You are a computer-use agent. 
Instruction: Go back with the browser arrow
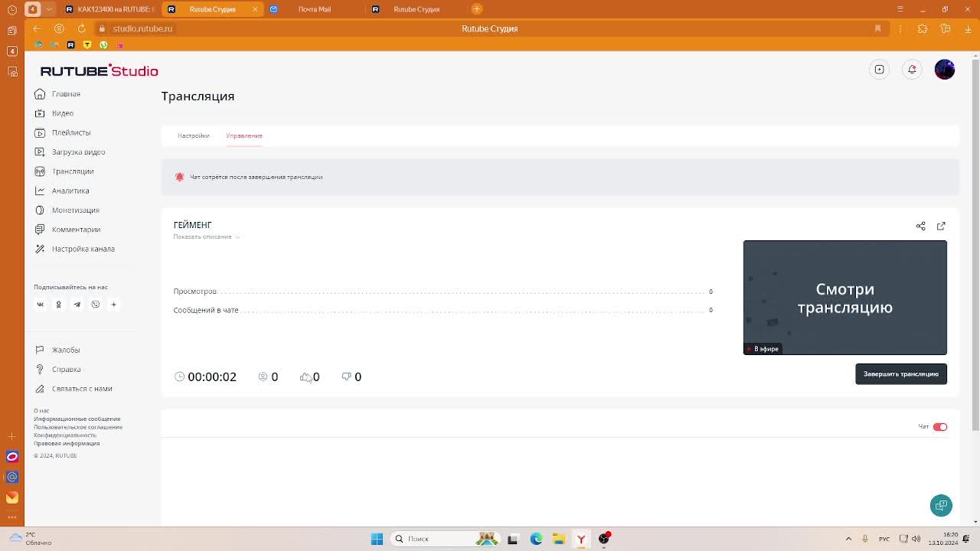[37, 28]
